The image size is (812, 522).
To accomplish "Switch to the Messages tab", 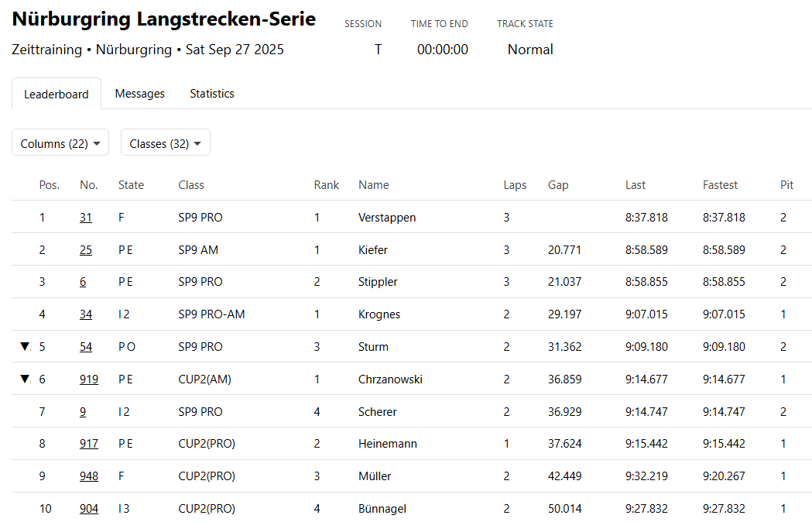I will tap(140, 93).
